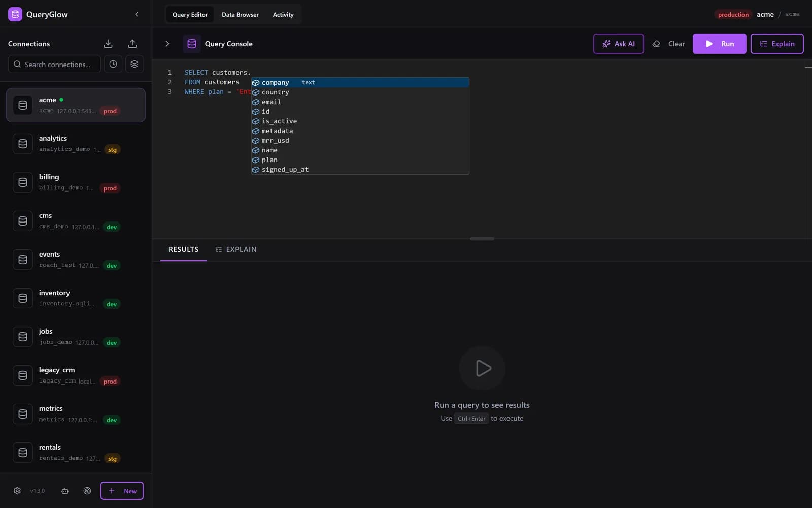Select the rentals connection
This screenshot has height=508, width=812.
point(76,453)
